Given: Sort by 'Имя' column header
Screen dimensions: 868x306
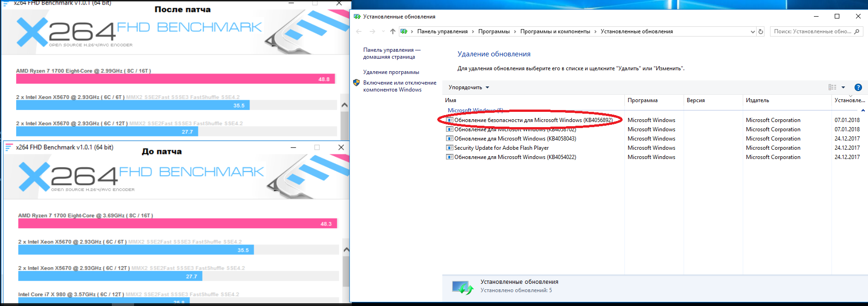Looking at the screenshot, I should pos(533,100).
